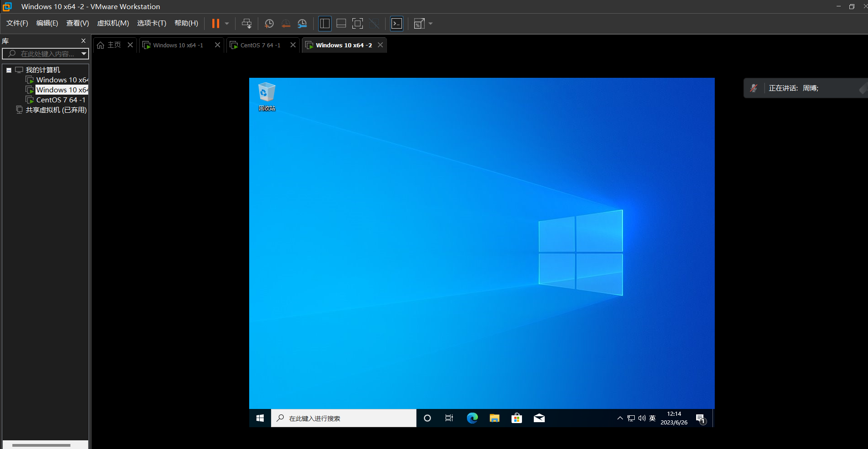Close the 库 library panel
Image resolution: width=868 pixels, height=449 pixels.
[83, 41]
